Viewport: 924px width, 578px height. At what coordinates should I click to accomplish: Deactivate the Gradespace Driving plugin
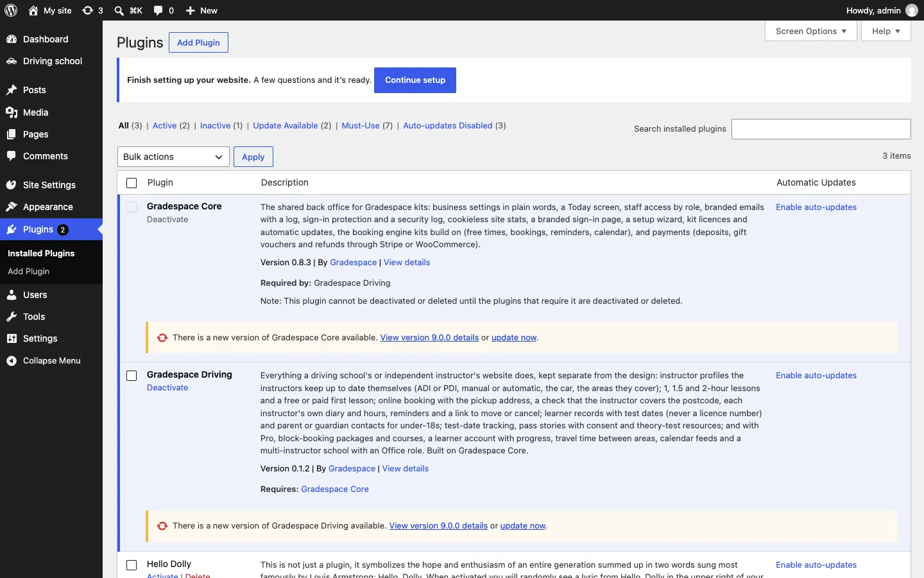click(x=167, y=388)
